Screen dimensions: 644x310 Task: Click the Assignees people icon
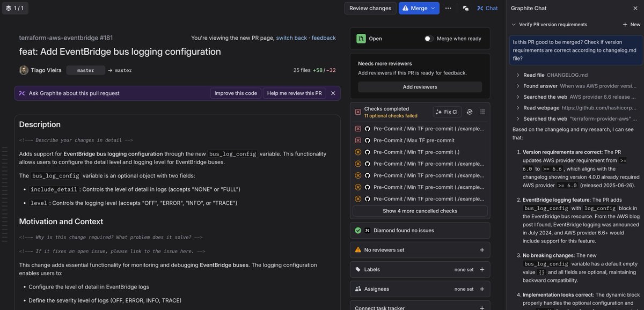tap(358, 289)
